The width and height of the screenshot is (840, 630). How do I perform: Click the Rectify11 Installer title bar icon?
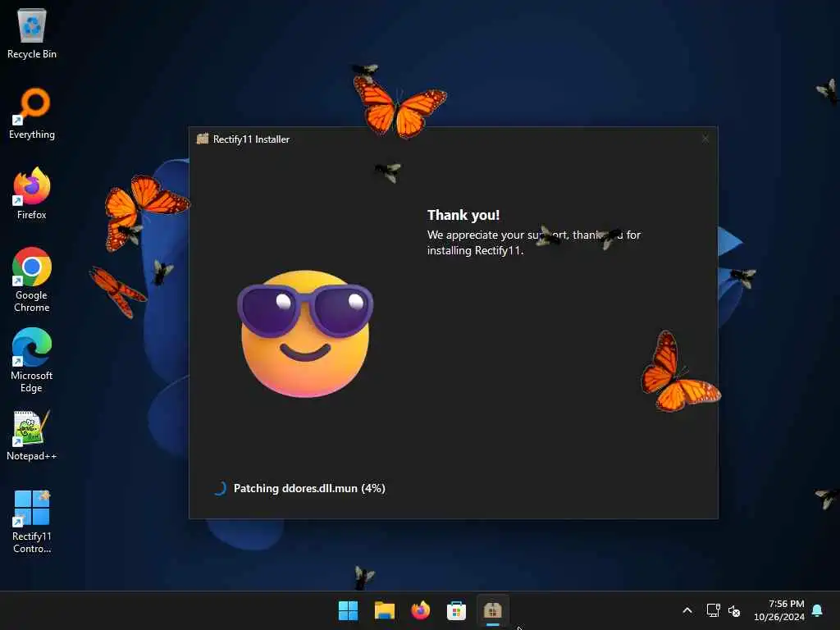pos(203,139)
